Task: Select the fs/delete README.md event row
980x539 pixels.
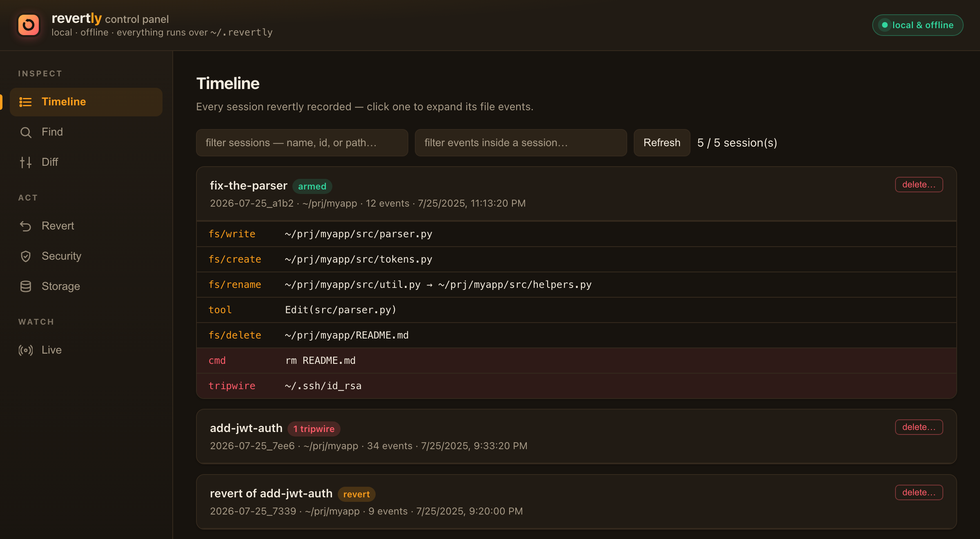Action: point(576,336)
